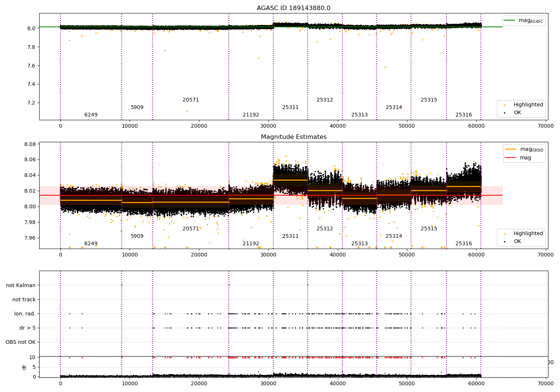Click obsid 25312 in the Magnitude Estimates plot
560x392 pixels.
tap(325, 229)
